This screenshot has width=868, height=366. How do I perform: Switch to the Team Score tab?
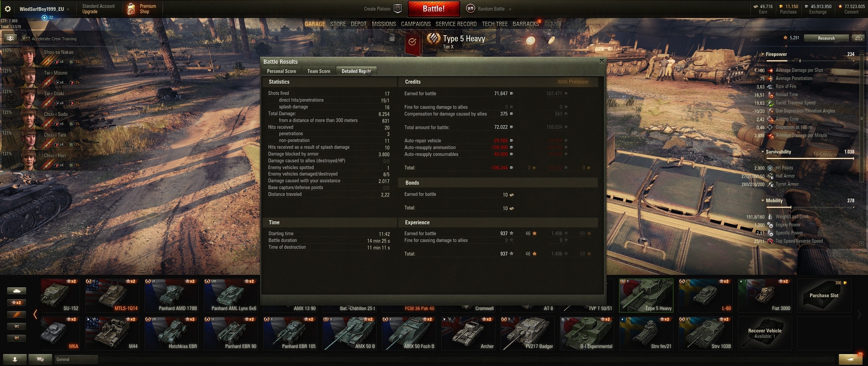[x=319, y=71]
